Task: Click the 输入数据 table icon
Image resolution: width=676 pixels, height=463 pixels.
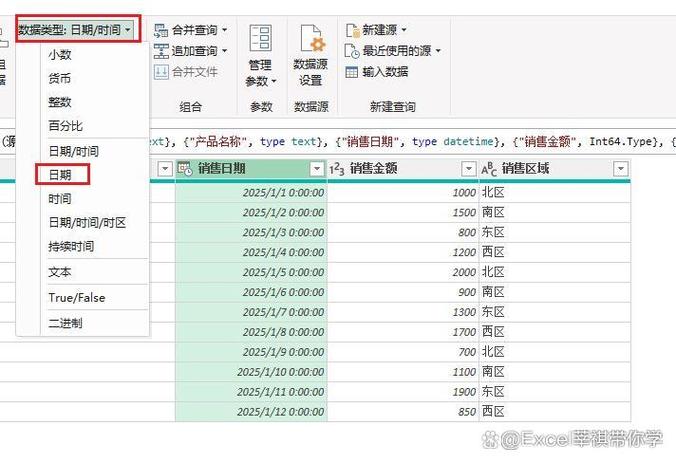Action: [x=352, y=72]
